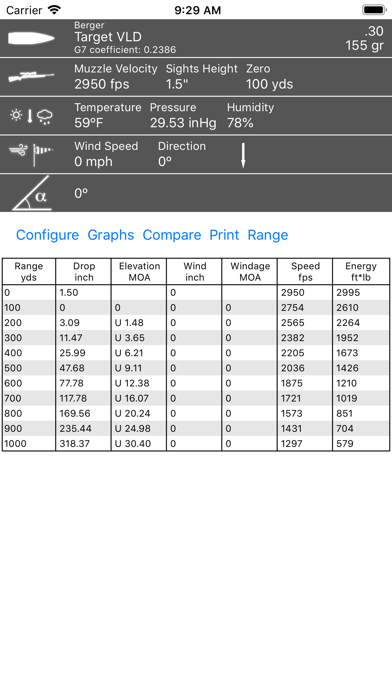Open the Compare link
392x696 pixels.
coord(172,235)
